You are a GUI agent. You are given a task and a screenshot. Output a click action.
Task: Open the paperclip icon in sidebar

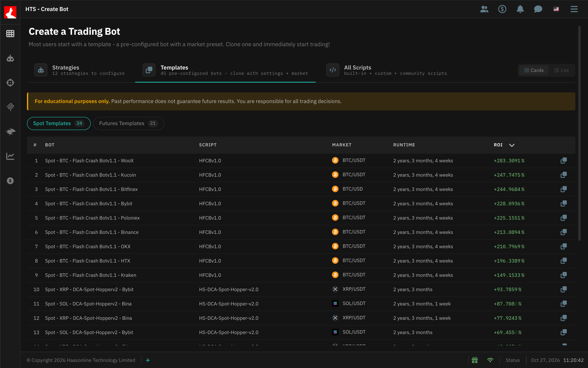coord(10,107)
